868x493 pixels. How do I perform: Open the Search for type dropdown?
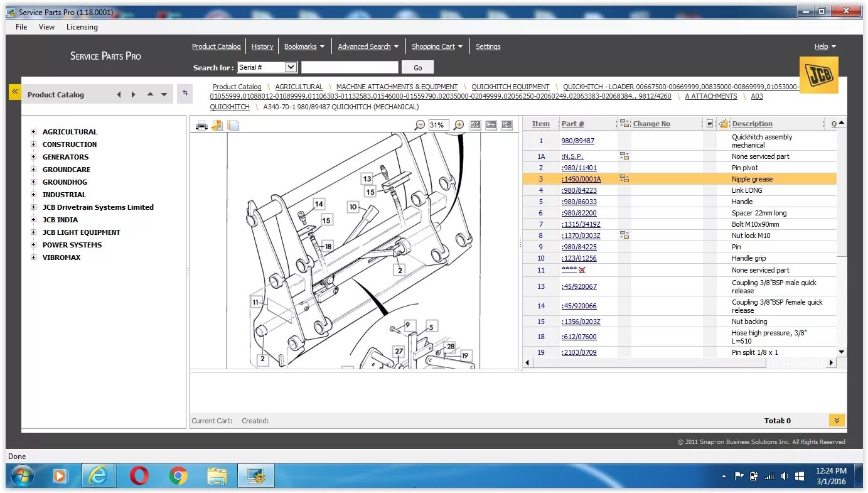(267, 67)
